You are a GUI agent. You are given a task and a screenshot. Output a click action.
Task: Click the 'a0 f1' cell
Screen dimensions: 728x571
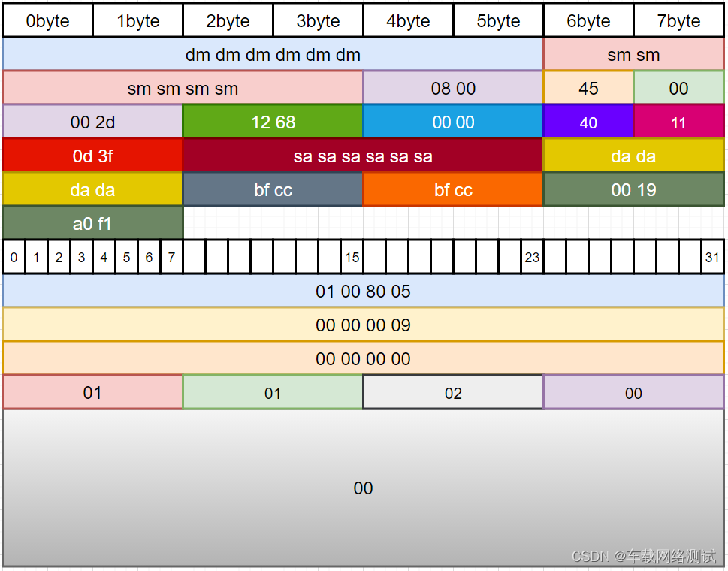point(92,223)
